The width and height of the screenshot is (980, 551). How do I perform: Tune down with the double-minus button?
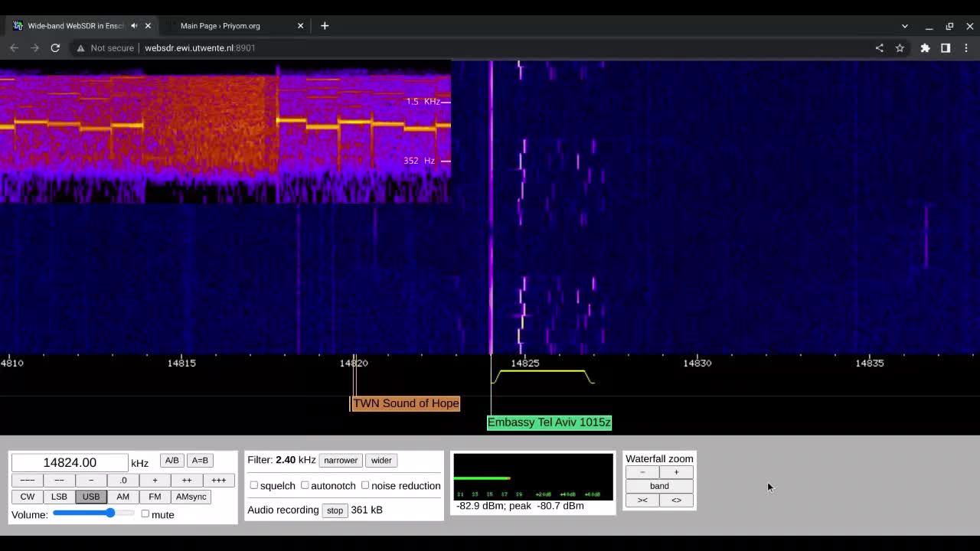[59, 480]
